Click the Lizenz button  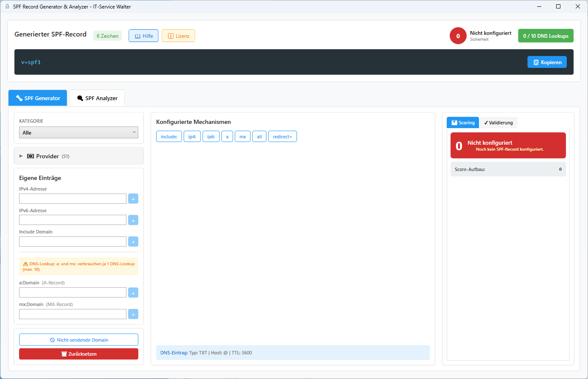point(178,36)
